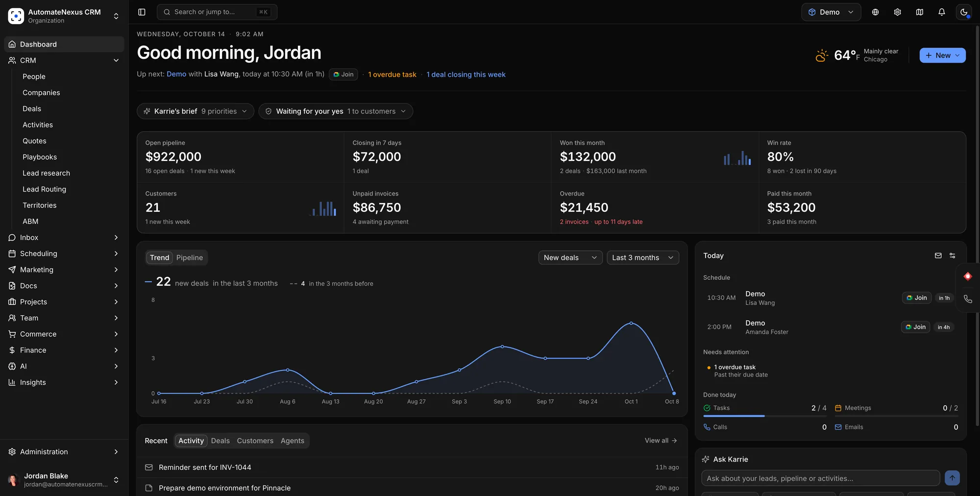
Task: Send the Ask Karrie message arrow
Action: (x=952, y=478)
